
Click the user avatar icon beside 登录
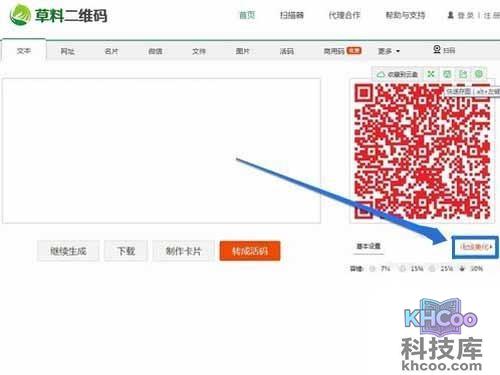(451, 15)
